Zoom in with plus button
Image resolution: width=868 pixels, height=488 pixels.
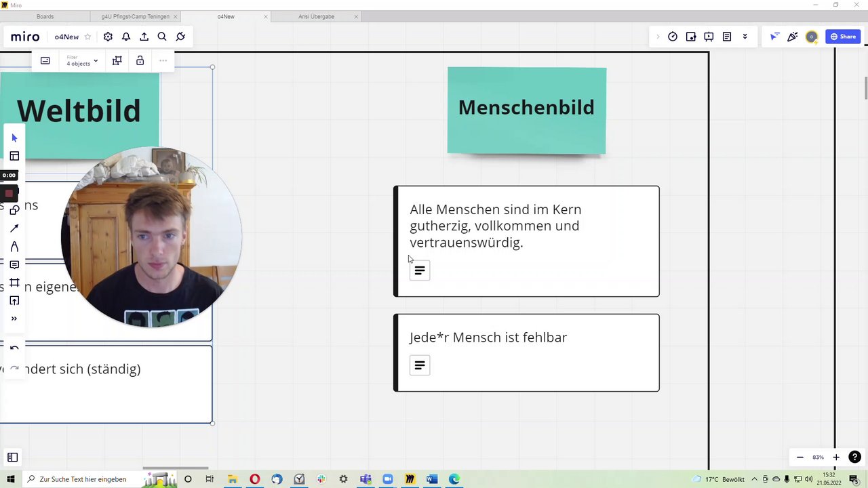836,457
